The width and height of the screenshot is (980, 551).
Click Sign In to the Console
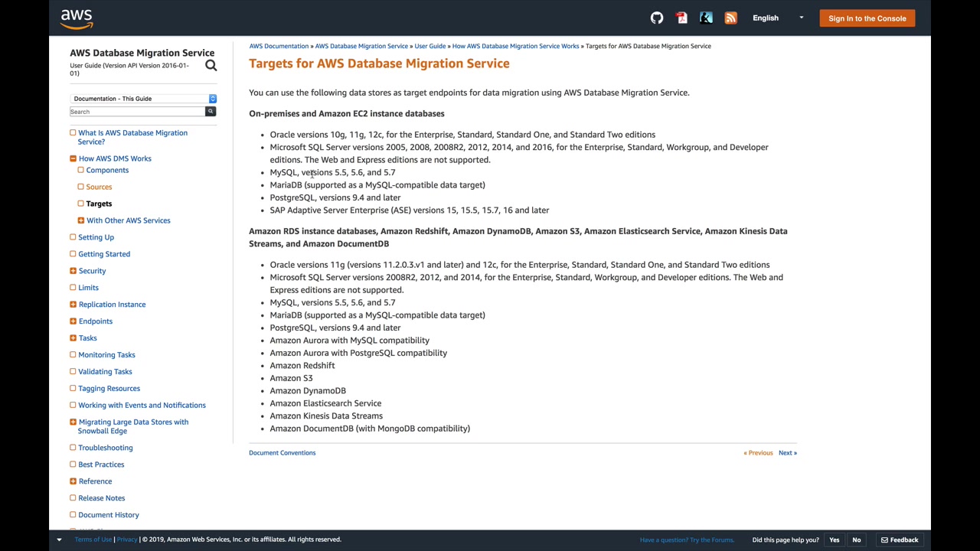[867, 18]
